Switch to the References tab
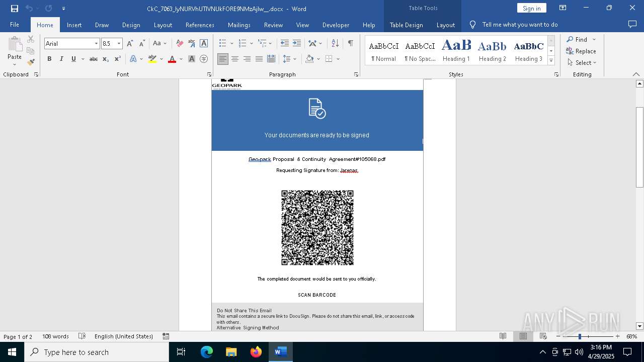The width and height of the screenshot is (644, 362). tap(200, 25)
